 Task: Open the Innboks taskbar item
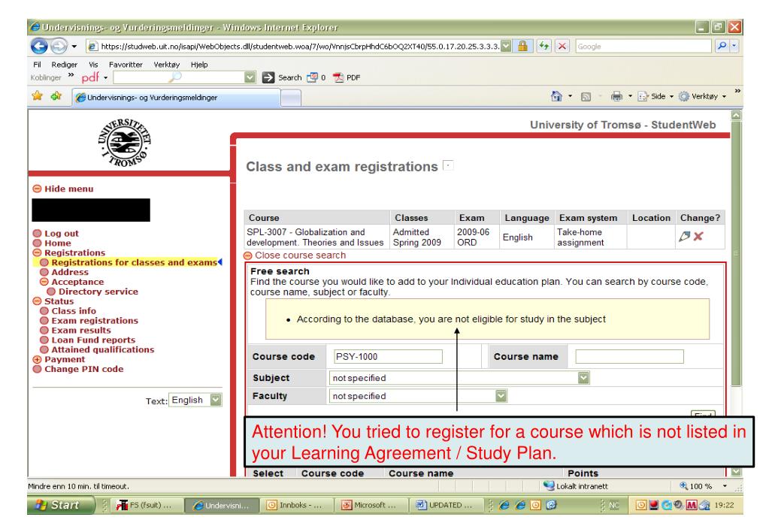295,505
